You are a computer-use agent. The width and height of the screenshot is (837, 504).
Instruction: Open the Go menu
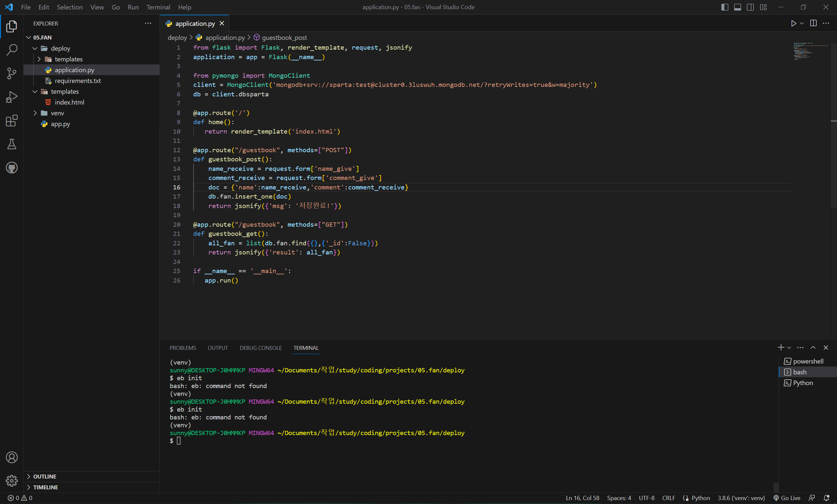(x=116, y=7)
